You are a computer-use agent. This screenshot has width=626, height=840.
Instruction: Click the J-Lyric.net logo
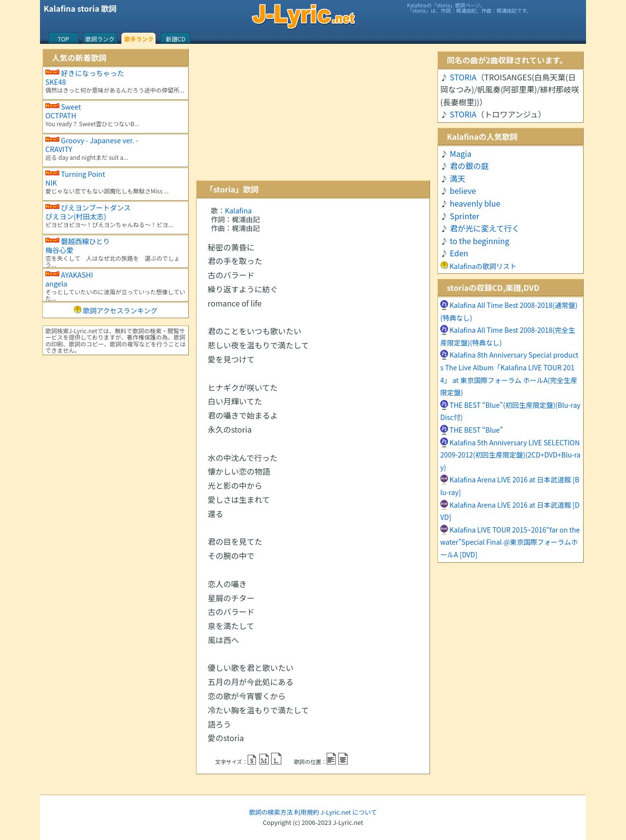(x=303, y=15)
